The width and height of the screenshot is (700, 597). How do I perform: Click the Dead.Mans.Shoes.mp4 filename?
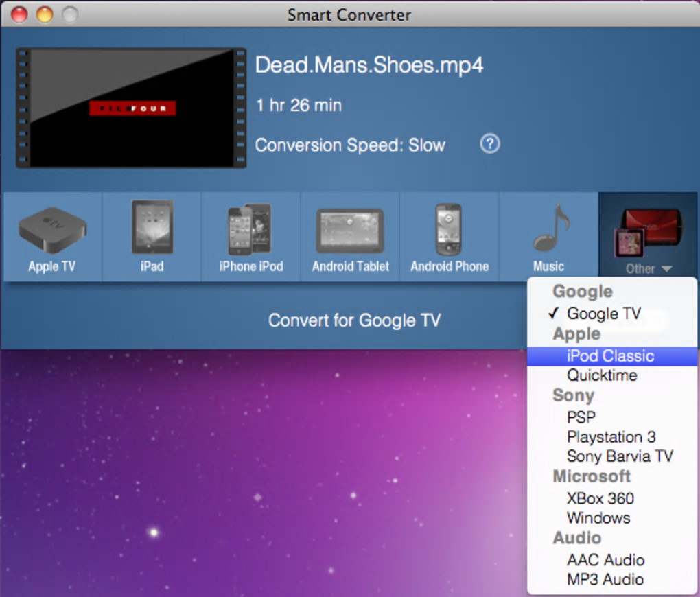click(x=369, y=65)
